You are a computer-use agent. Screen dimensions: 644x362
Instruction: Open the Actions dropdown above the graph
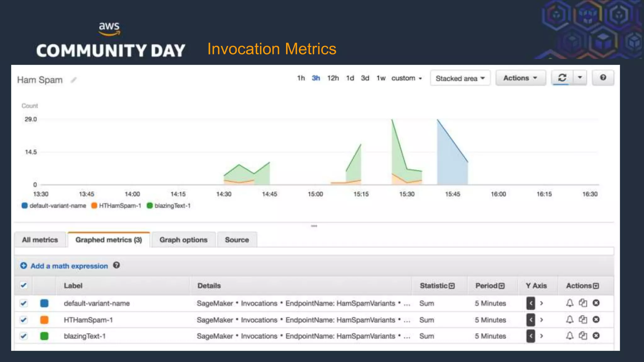click(520, 78)
